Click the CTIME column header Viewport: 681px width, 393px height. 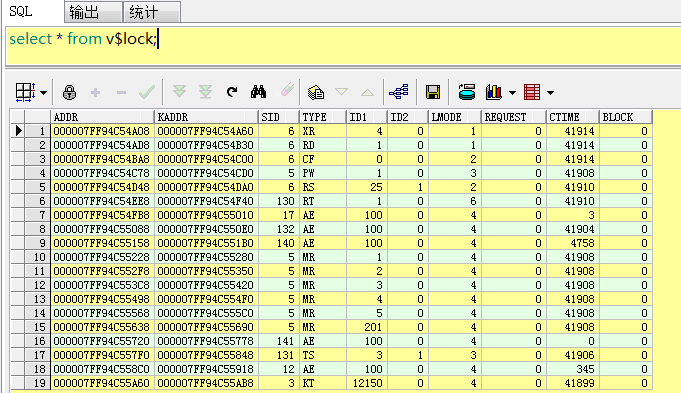point(572,117)
